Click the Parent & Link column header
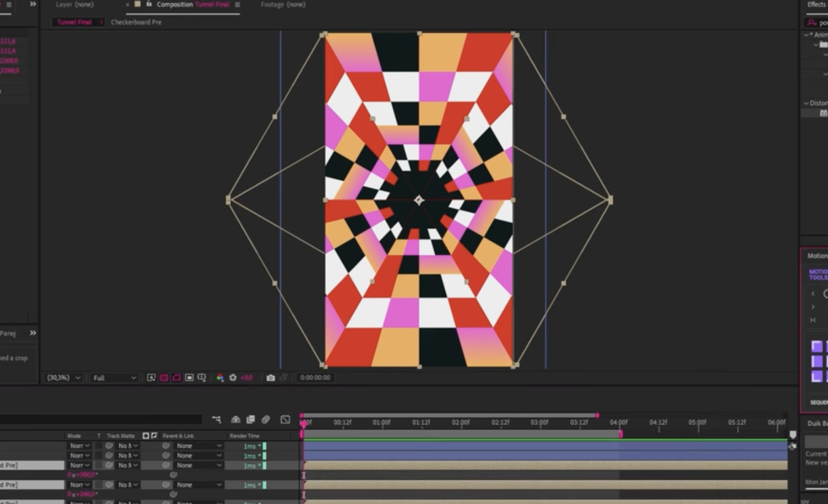The height and width of the screenshot is (504, 828). point(178,436)
